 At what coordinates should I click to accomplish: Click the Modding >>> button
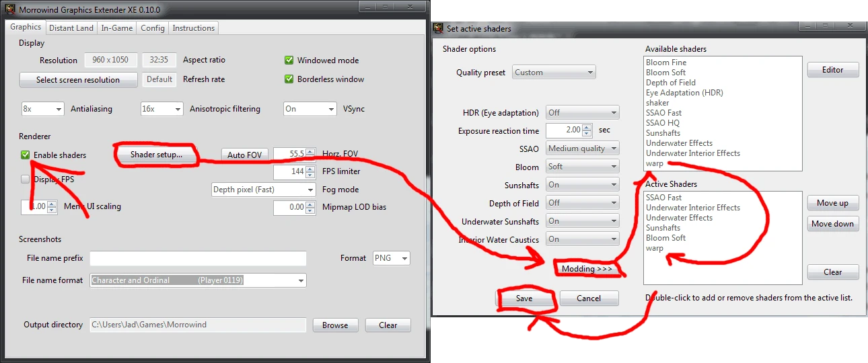tap(587, 269)
